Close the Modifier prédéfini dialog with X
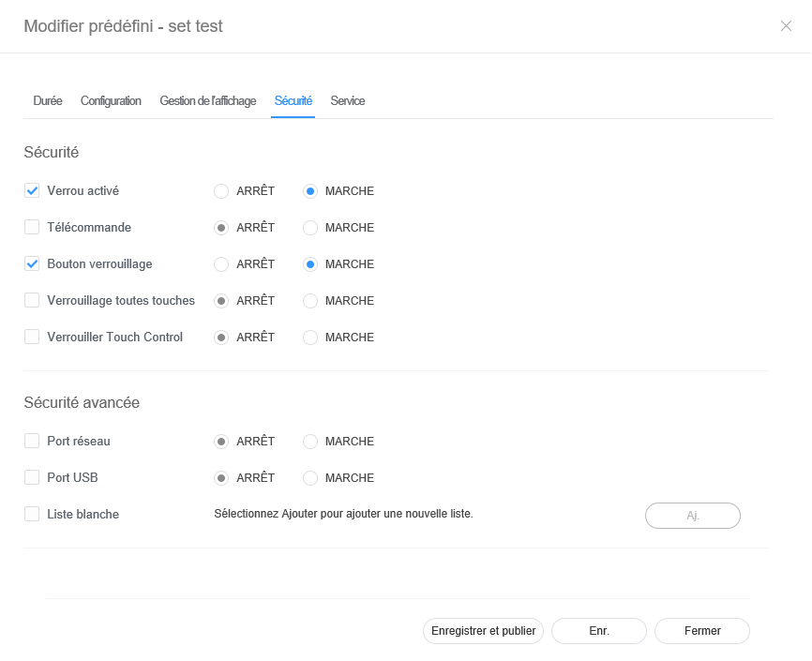The image size is (812, 661). tap(786, 26)
